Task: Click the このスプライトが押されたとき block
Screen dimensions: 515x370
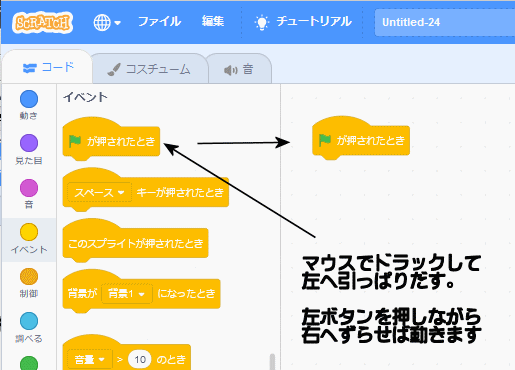Action: click(x=135, y=243)
